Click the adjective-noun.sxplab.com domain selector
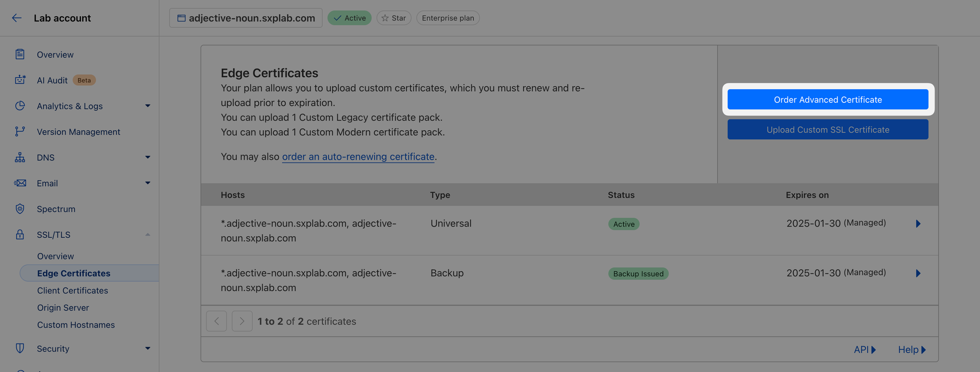This screenshot has width=980, height=372. (x=246, y=18)
